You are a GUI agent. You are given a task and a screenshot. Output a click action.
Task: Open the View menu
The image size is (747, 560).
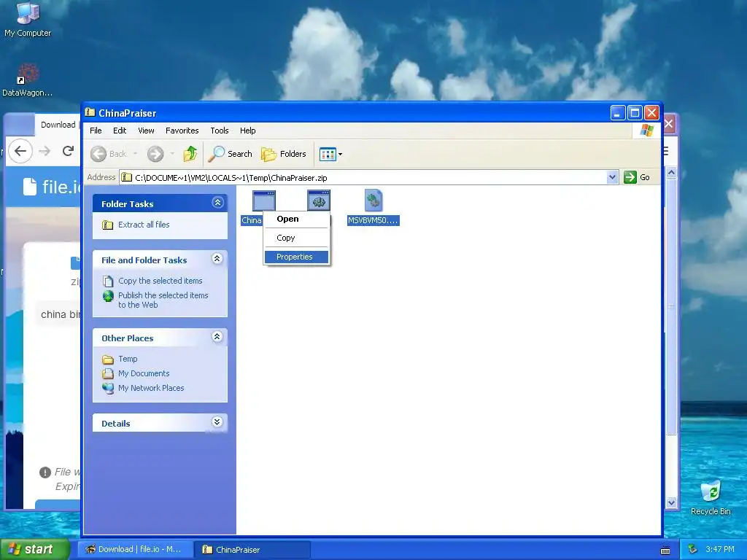pyautogui.click(x=146, y=131)
